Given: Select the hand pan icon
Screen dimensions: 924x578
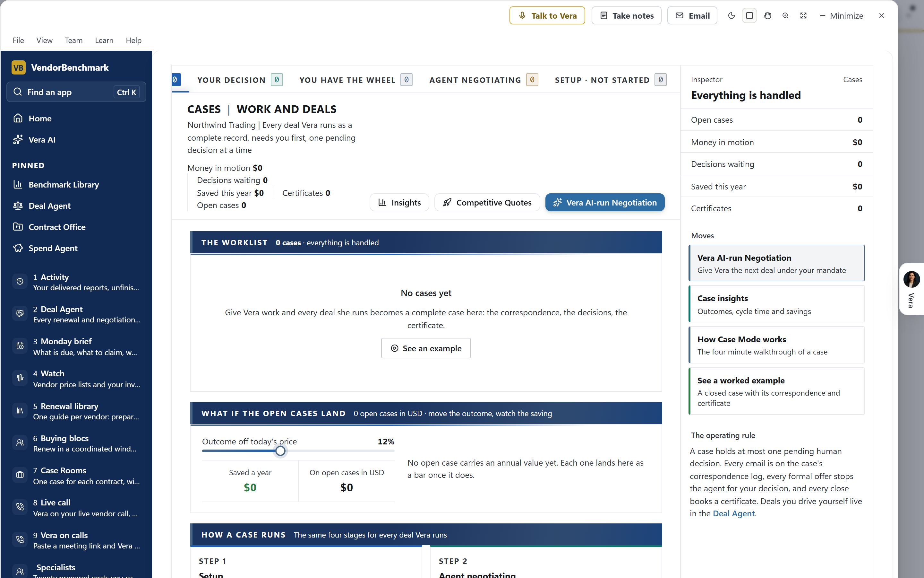Looking at the screenshot, I should pos(767,16).
